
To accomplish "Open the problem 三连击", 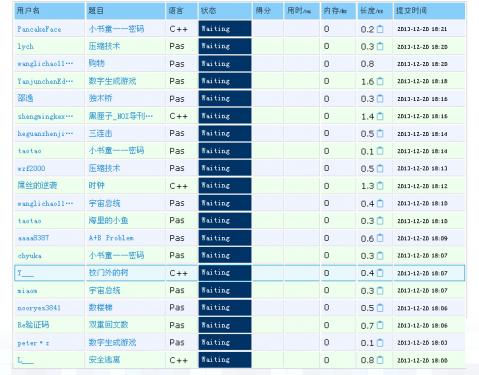I will coord(100,134).
